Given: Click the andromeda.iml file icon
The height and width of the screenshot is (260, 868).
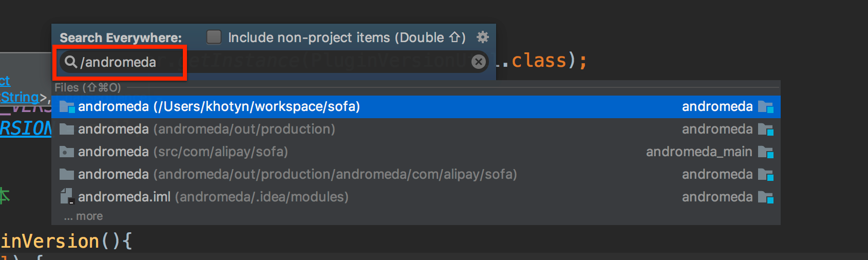Looking at the screenshot, I should [67, 196].
